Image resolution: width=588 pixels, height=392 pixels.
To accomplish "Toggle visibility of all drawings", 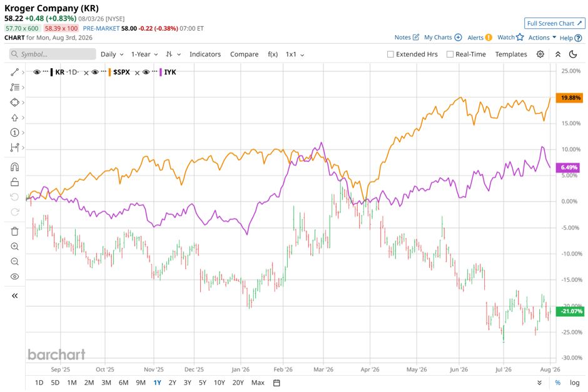I will (14, 277).
